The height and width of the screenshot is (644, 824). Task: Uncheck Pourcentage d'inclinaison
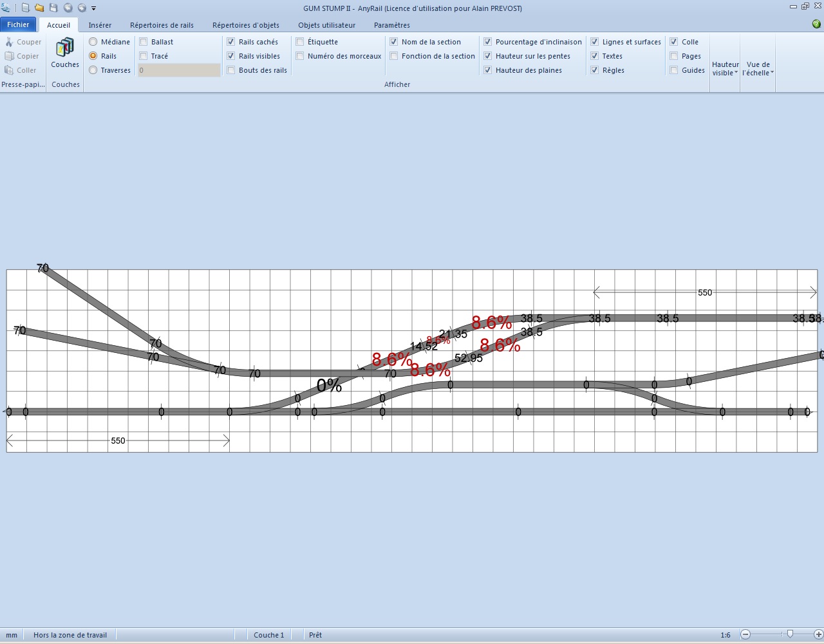(488, 42)
